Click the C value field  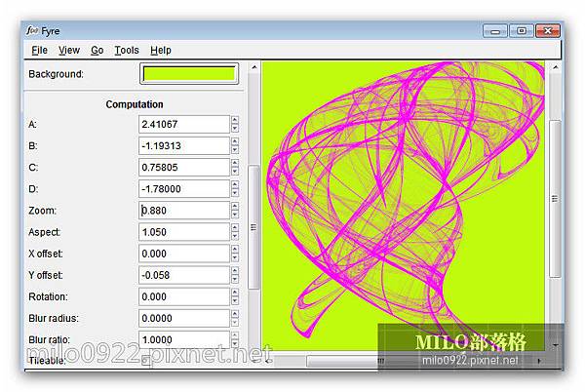184,168
